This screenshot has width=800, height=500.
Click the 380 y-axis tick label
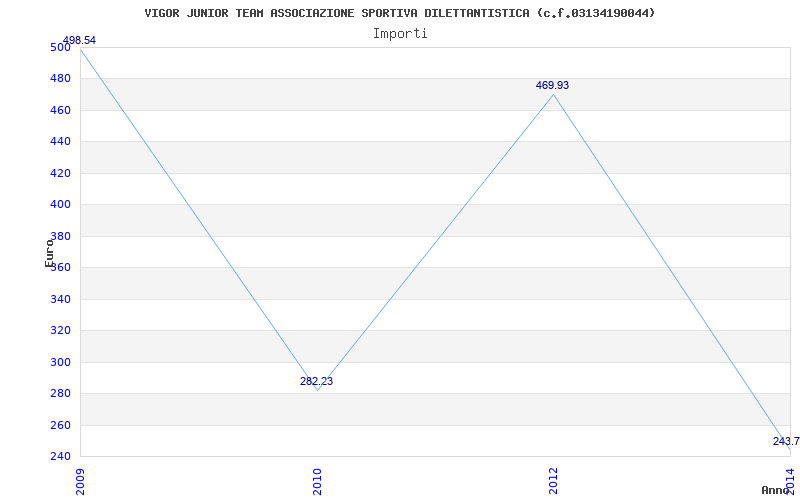click(60, 236)
